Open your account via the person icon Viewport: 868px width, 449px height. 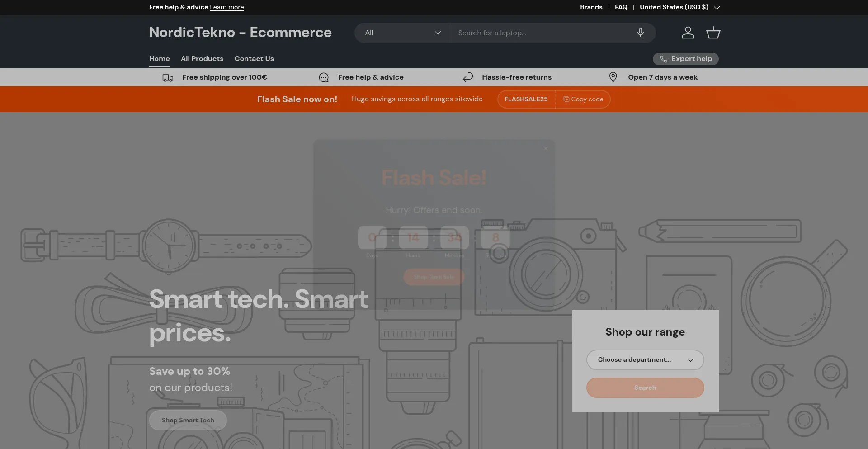(688, 33)
